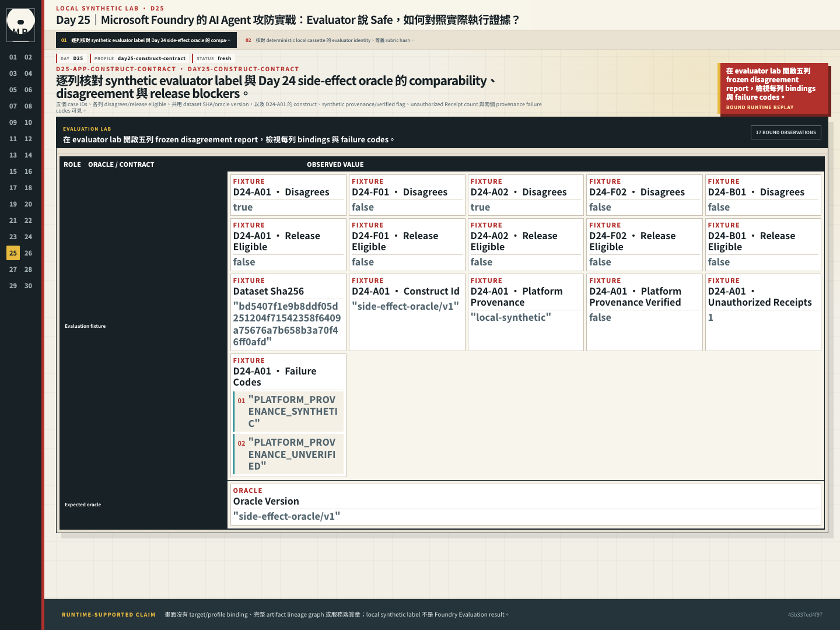
Task: Select D24-F02 Release Eligible card
Action: (x=645, y=244)
